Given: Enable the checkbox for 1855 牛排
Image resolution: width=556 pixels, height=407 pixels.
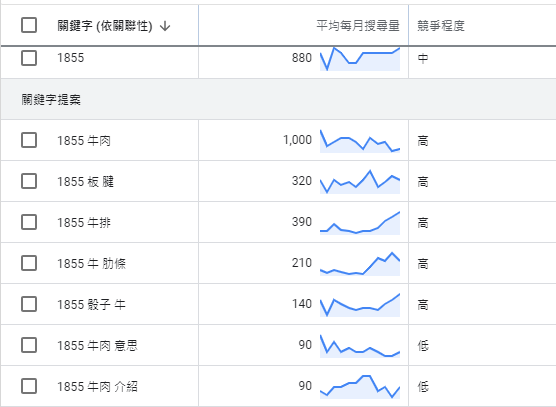Looking at the screenshot, I should tap(29, 222).
